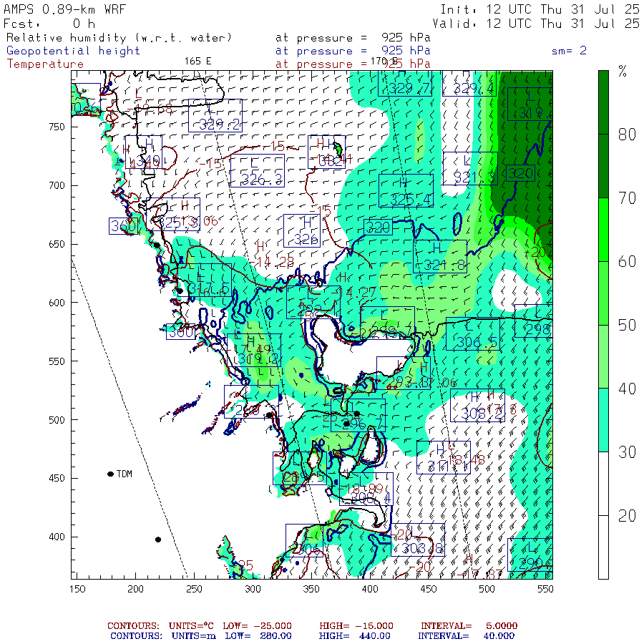Click the blue 'INTERVAL= 40.000' legend value

[466, 636]
